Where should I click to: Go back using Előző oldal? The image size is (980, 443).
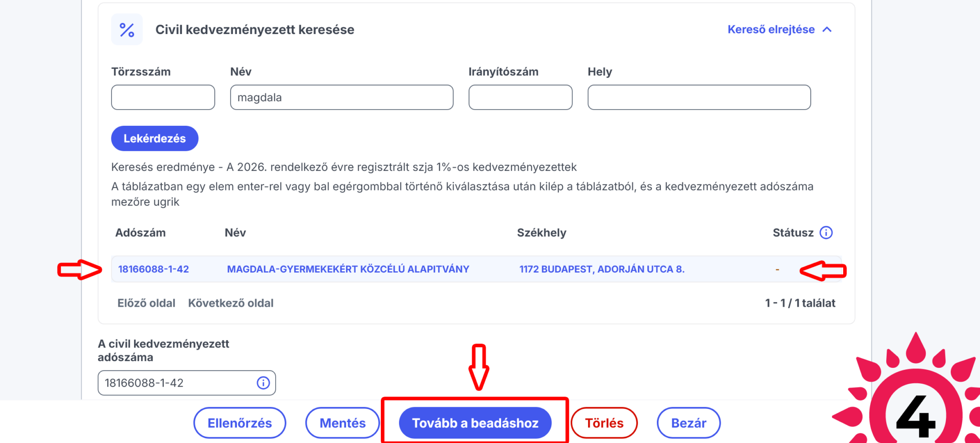[146, 303]
